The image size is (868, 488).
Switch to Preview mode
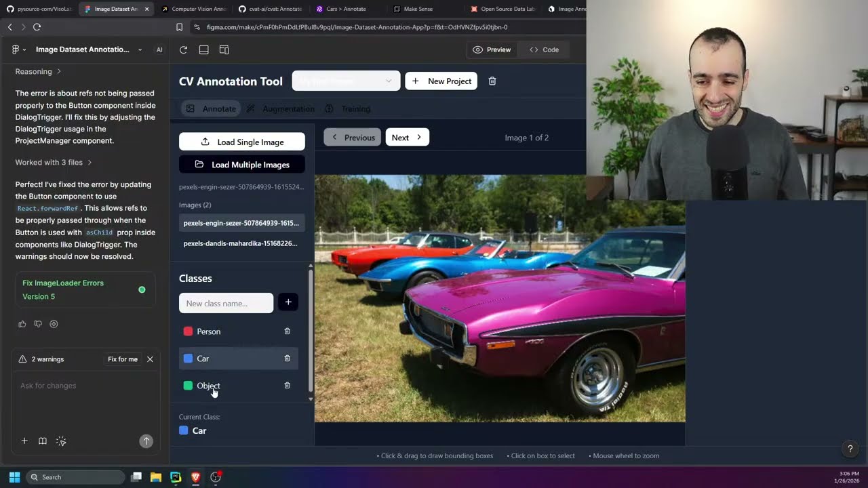(492, 49)
